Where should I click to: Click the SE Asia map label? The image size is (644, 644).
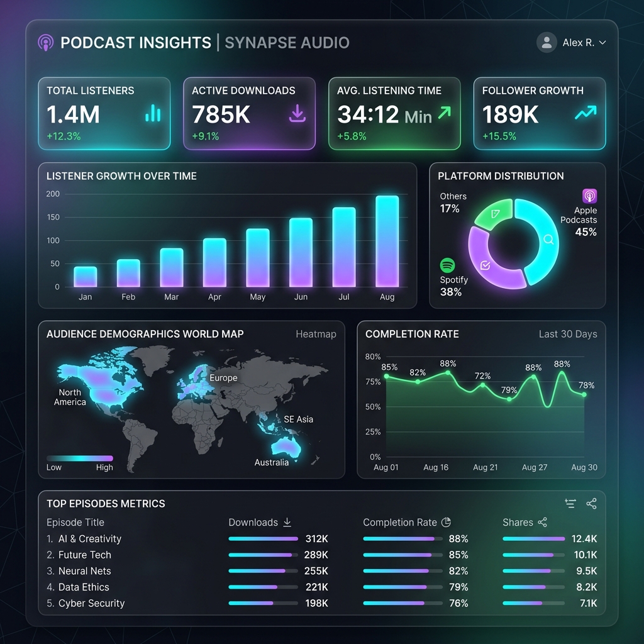pyautogui.click(x=298, y=419)
